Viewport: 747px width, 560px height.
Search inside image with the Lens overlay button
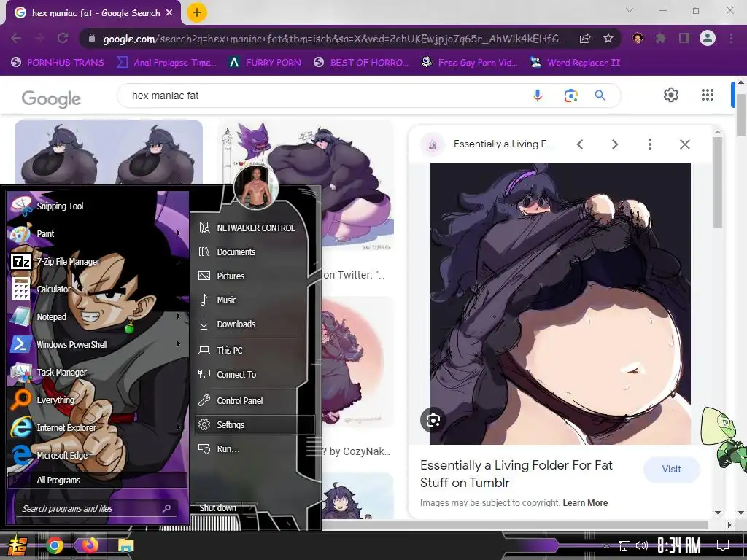433,421
